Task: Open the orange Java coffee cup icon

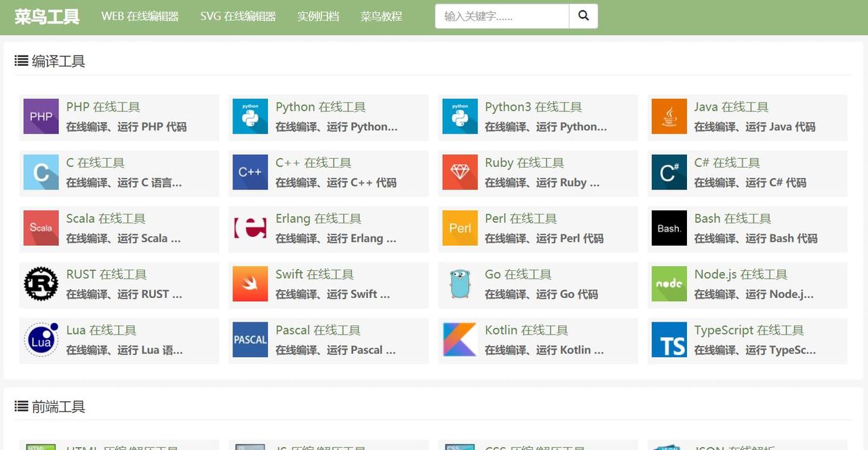Action: (x=669, y=116)
